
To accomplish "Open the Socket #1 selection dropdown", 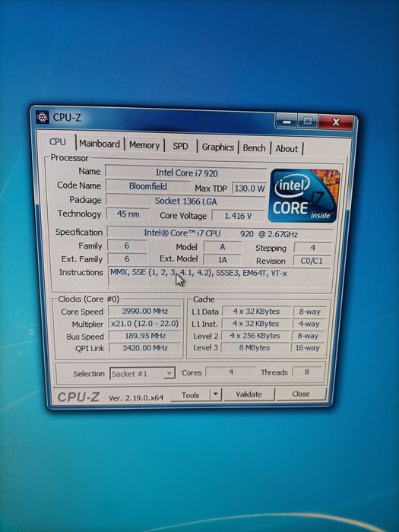I will [142, 374].
